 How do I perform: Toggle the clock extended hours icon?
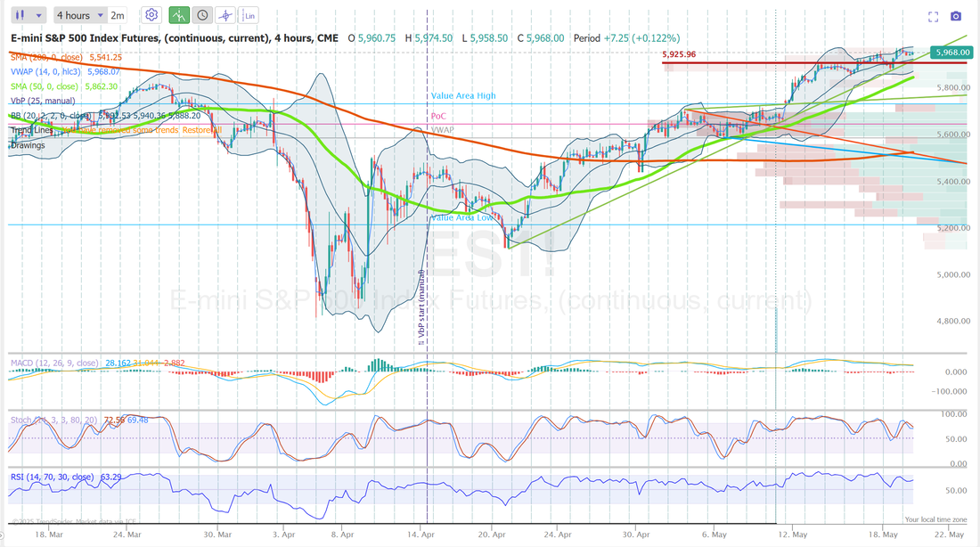point(202,16)
